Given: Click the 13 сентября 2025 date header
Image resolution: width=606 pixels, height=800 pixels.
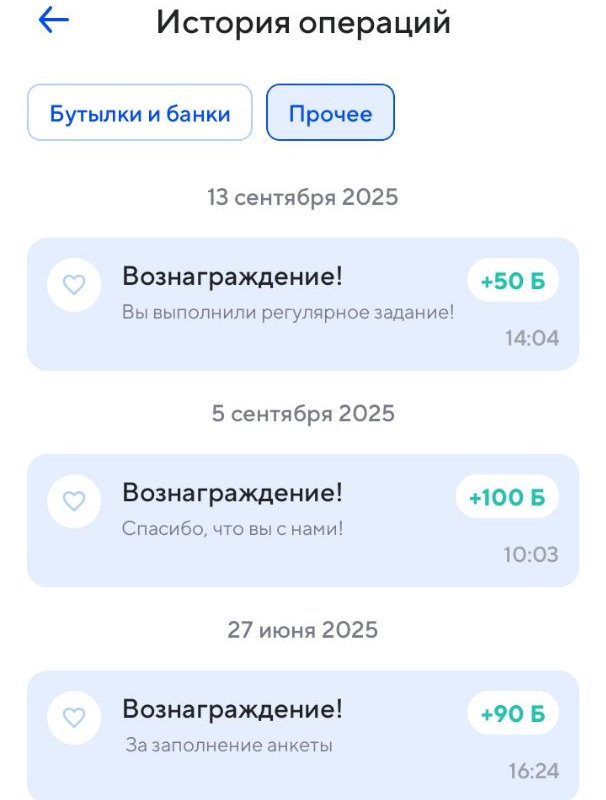Looking at the screenshot, I should tap(303, 197).
